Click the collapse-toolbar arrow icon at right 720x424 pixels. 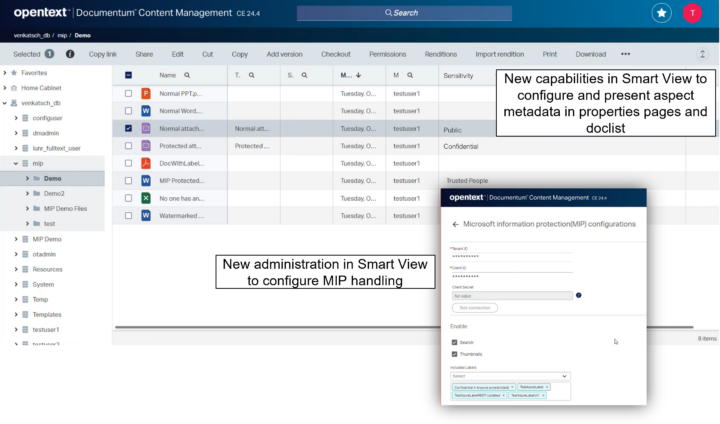tap(702, 54)
